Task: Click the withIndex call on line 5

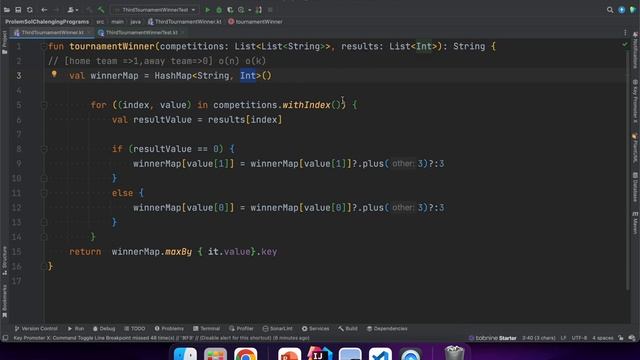Action: click(306, 105)
